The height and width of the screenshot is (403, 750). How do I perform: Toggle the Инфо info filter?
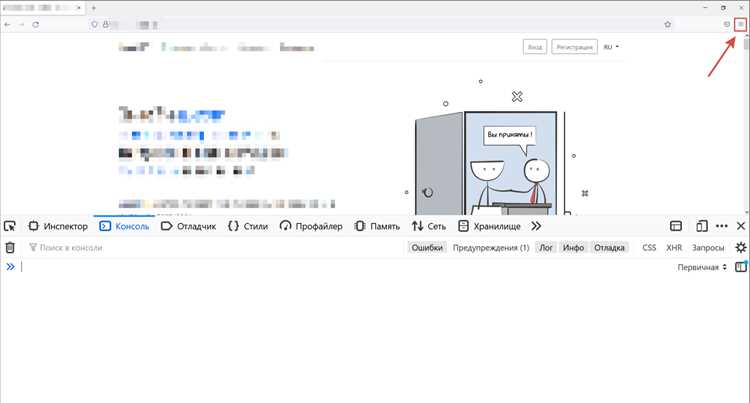[x=573, y=248]
